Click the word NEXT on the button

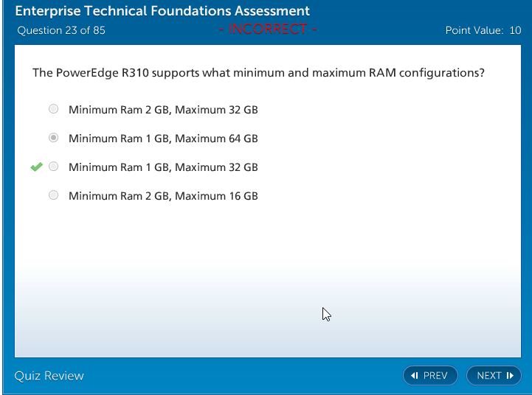489,376
